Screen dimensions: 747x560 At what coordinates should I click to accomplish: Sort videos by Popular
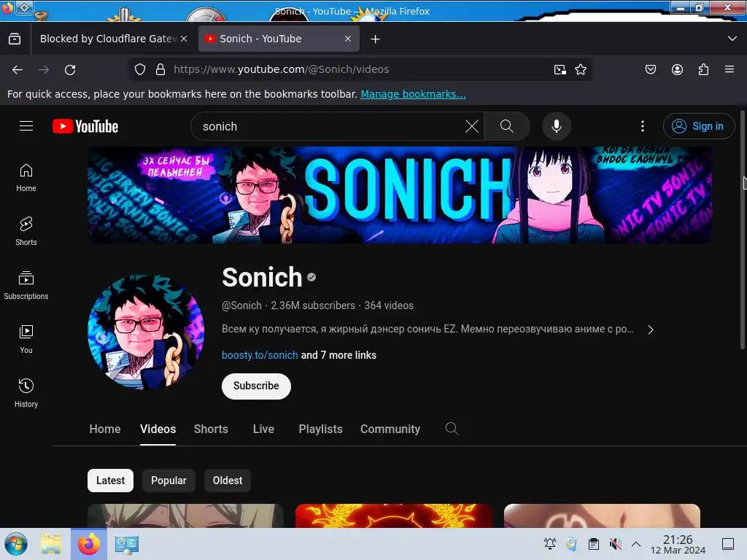click(x=169, y=481)
